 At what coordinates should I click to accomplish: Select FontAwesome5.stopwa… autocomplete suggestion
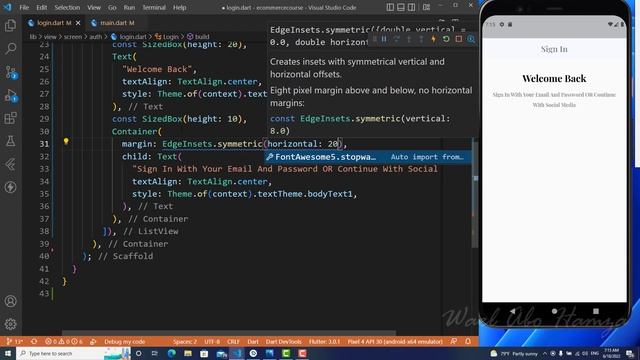pos(368,157)
